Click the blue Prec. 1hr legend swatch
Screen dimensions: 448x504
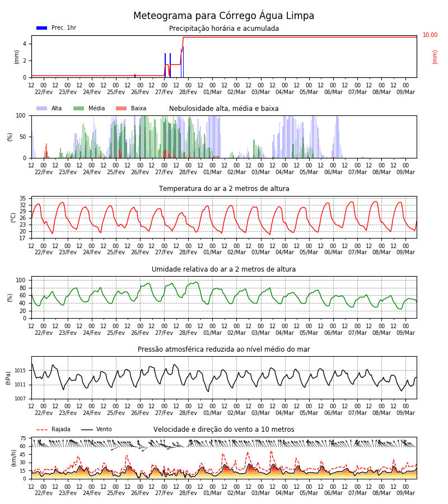click(x=42, y=28)
